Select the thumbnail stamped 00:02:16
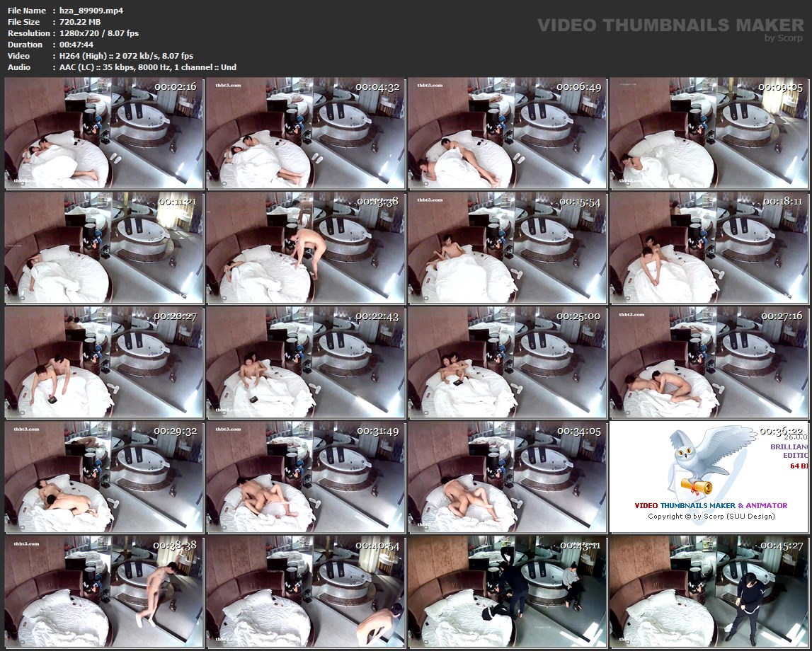This screenshot has width=812, height=651. 104,134
